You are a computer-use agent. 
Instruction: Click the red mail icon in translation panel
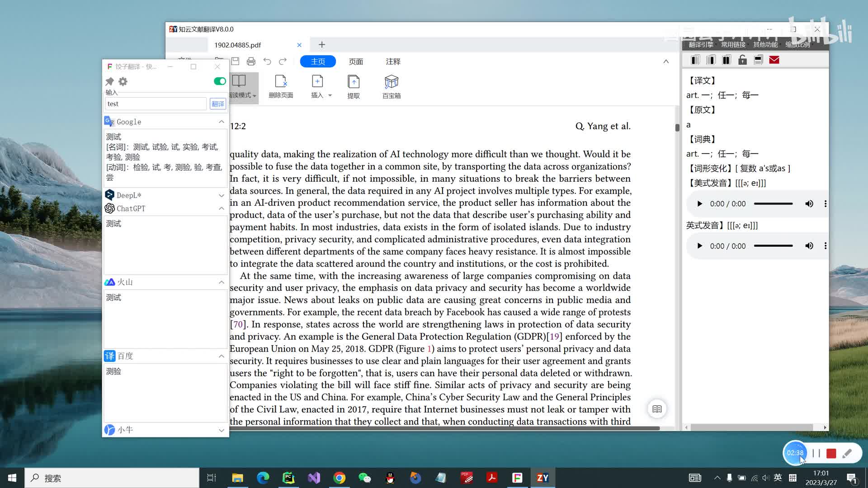774,60
